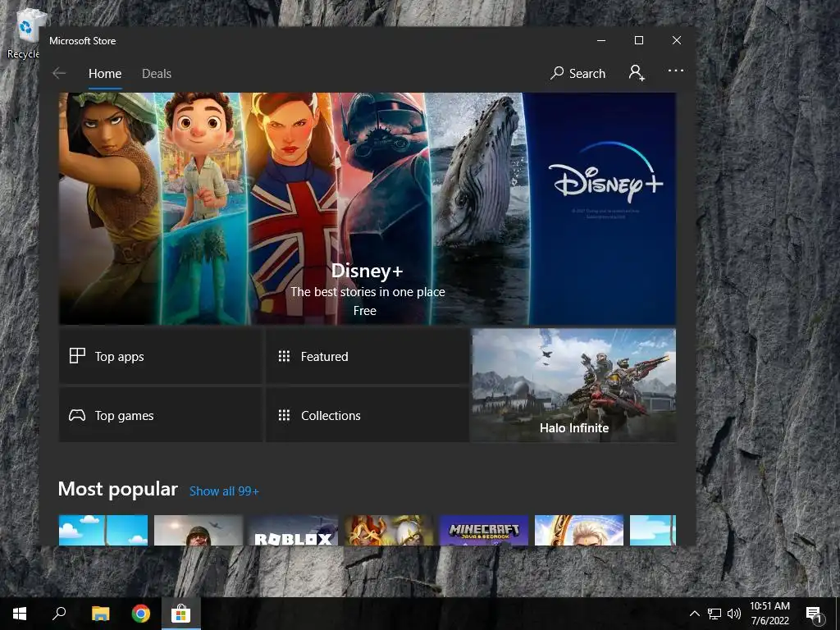Open the taskbar clock and date
The image size is (840, 630).
tap(769, 614)
